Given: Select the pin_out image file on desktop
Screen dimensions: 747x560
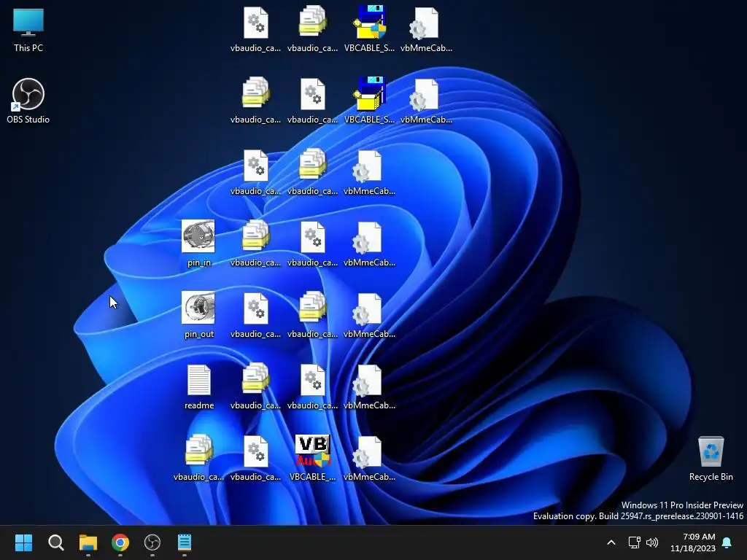Looking at the screenshot, I should pyautogui.click(x=198, y=315).
